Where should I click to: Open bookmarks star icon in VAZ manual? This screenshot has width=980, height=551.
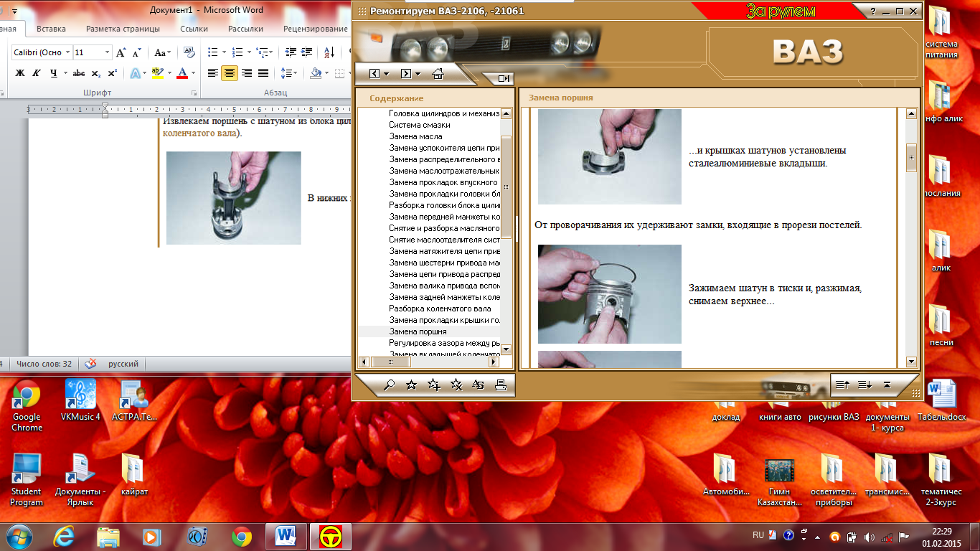(x=411, y=385)
